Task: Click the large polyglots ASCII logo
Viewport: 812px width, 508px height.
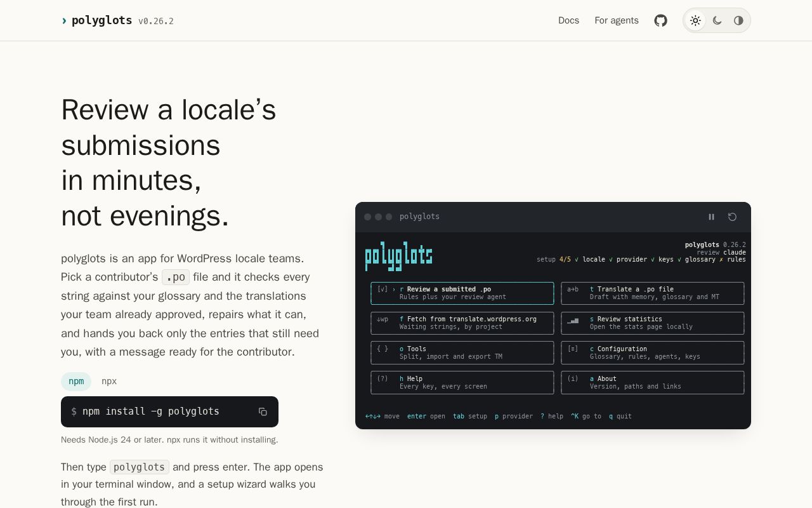Action: click(x=398, y=255)
